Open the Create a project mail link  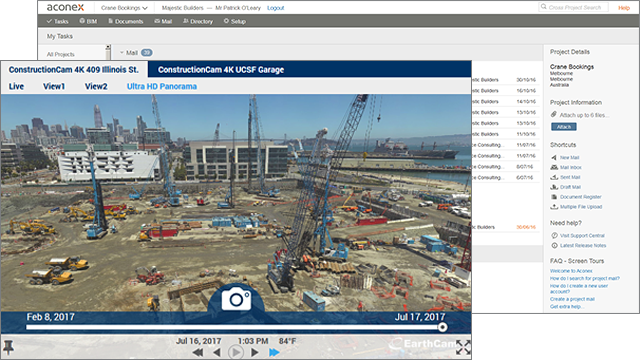pyautogui.click(x=572, y=299)
